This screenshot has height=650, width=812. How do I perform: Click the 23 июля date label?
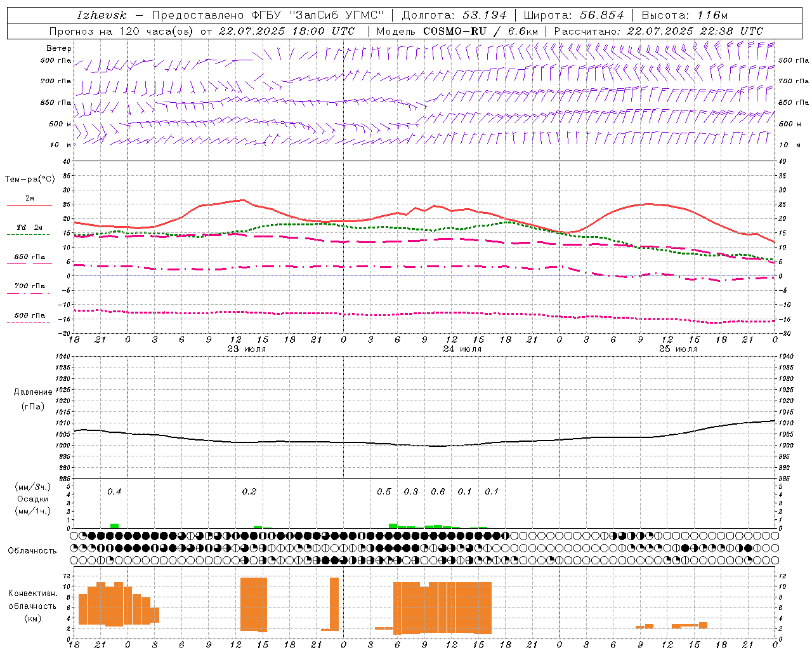[247, 349]
